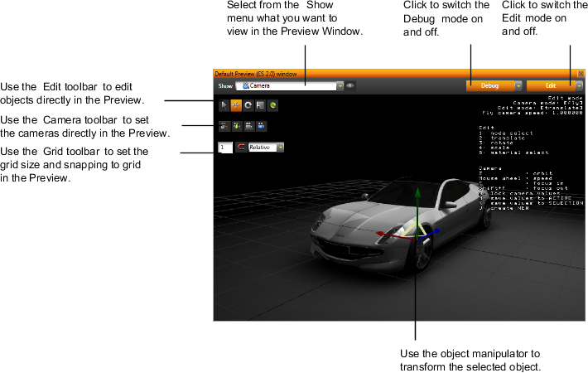Click the snap value input field
588x373 pixels.
coord(225,148)
